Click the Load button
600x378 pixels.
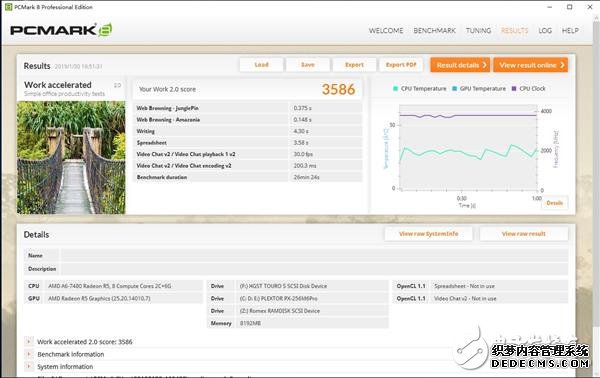(261, 65)
